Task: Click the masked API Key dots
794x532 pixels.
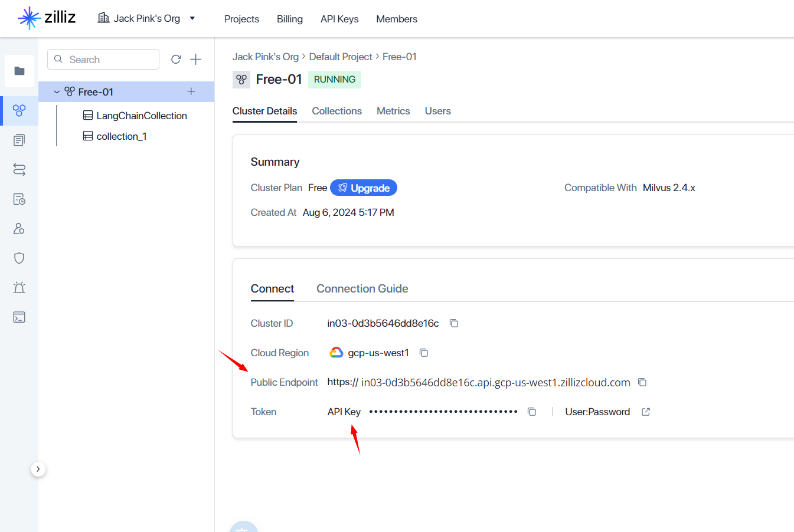Action: pyautogui.click(x=443, y=412)
